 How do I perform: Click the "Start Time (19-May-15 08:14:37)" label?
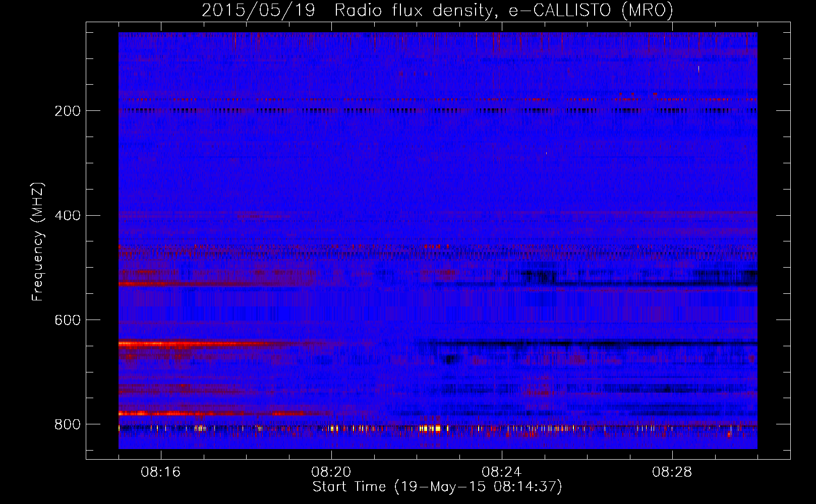click(x=437, y=487)
